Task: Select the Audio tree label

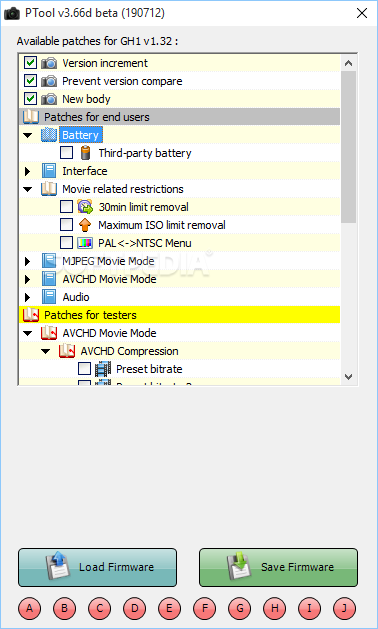Action: (76, 297)
